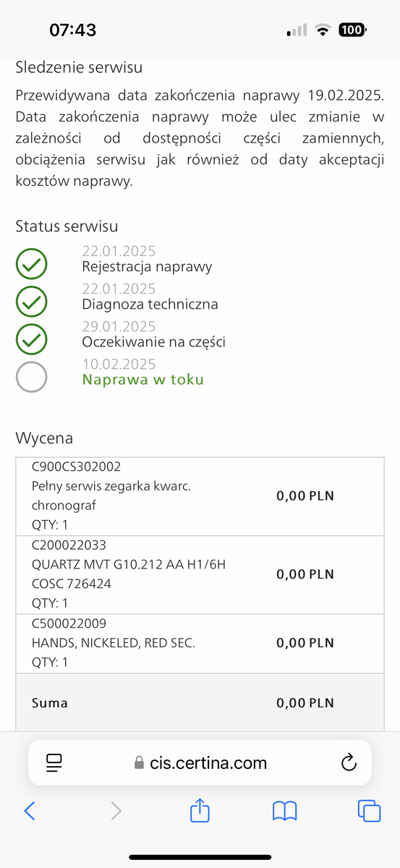The image size is (400, 868).
Task: Select the C900CS302002 full service row
Action: tap(200, 496)
